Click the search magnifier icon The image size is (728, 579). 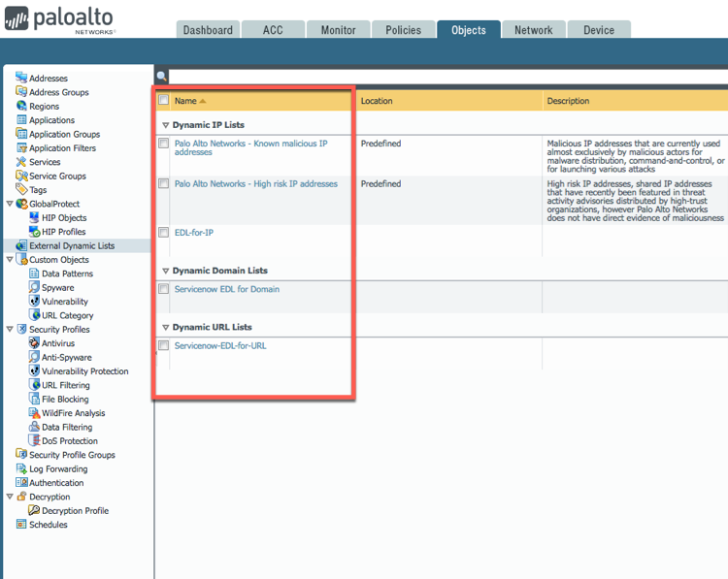tap(161, 76)
